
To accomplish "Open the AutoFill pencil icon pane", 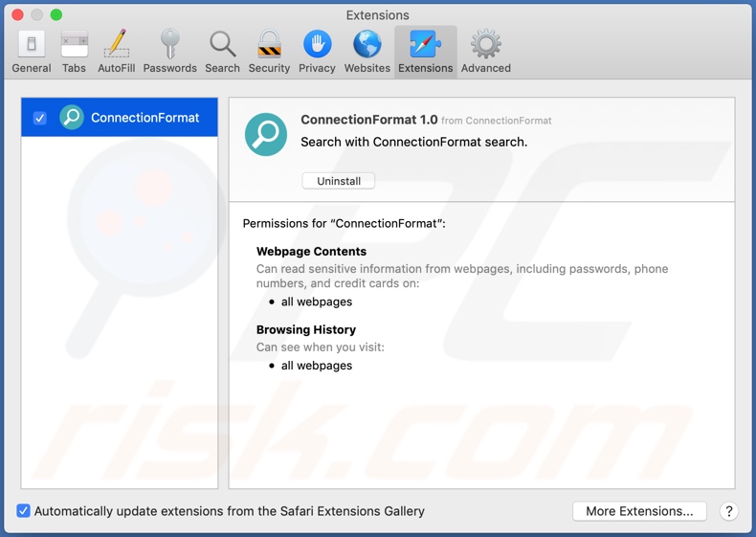I will (x=116, y=52).
